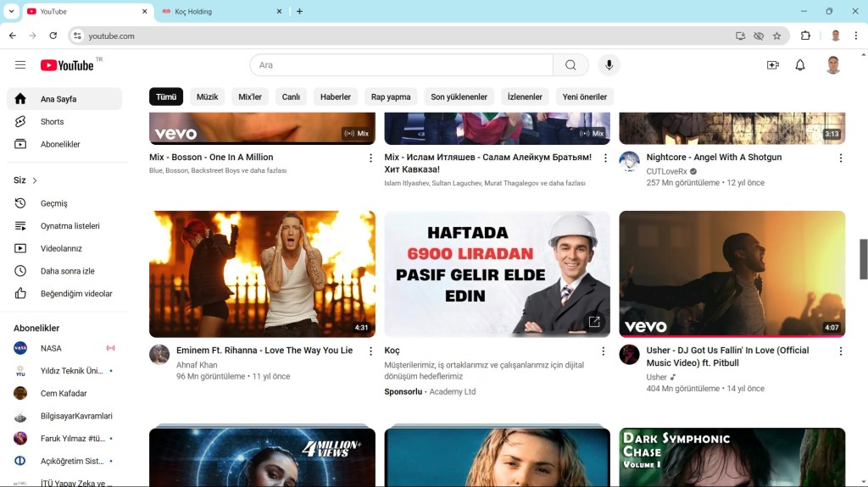This screenshot has height=487, width=868.
Task: Open Abonelikler in the sidebar
Action: point(60,144)
